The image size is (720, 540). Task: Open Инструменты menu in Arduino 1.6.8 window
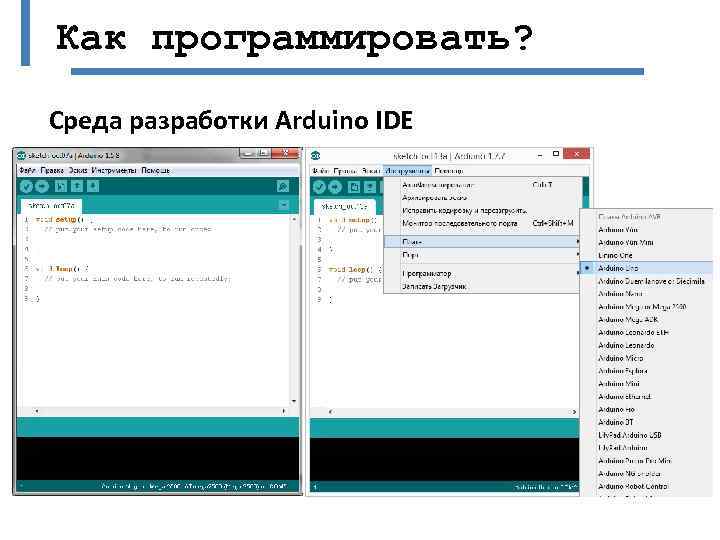pos(114,170)
